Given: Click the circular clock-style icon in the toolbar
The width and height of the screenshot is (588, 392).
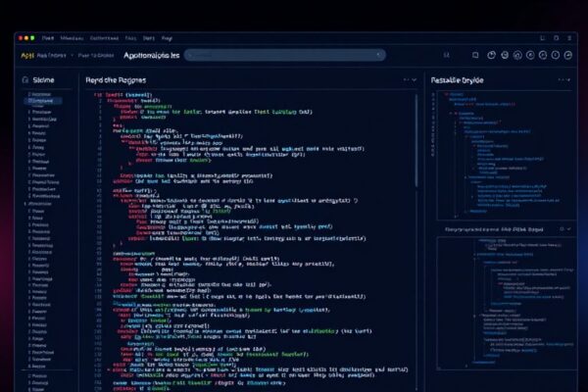Looking at the screenshot, I should point(491,55).
